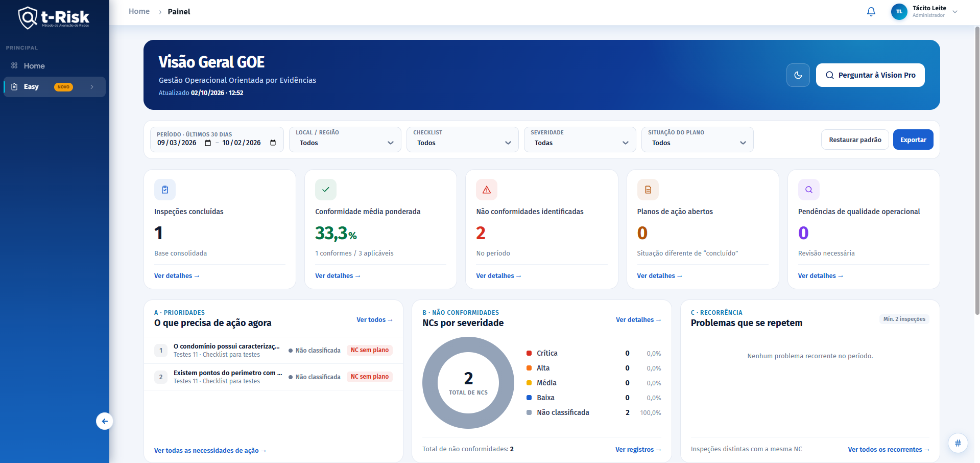Select priority row O condomínio possui caracterizaç...
The height and width of the screenshot is (463, 980).
(273, 351)
